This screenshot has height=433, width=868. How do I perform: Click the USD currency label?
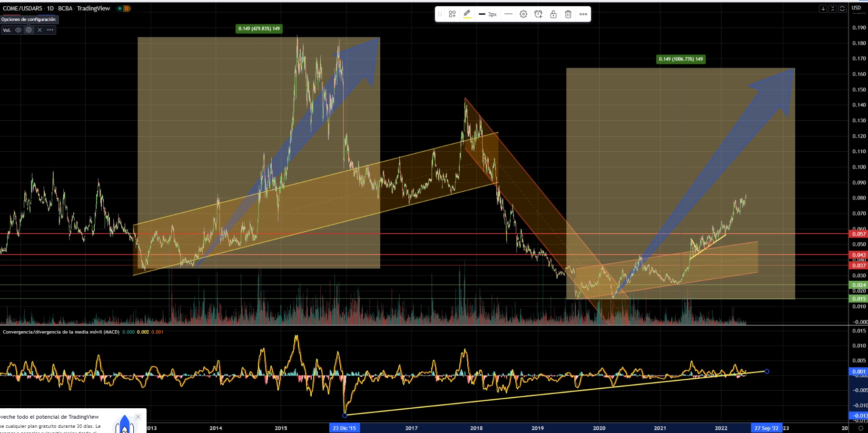click(856, 8)
